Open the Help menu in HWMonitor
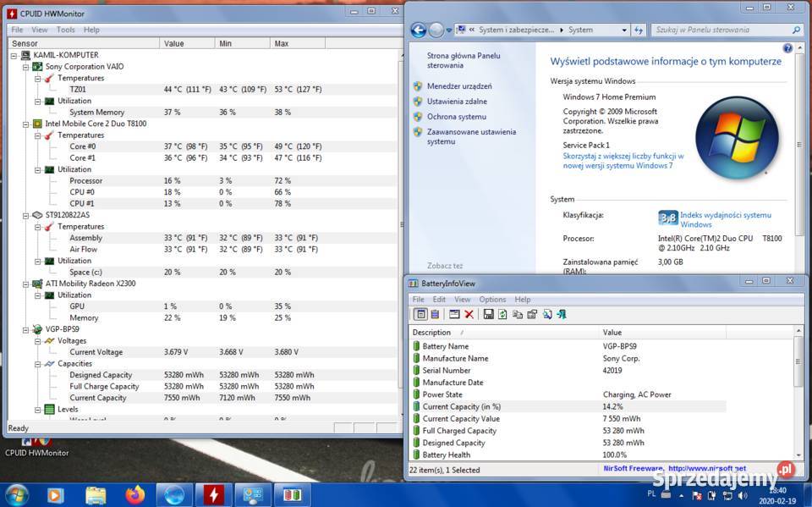The height and width of the screenshot is (507, 812). coord(91,30)
